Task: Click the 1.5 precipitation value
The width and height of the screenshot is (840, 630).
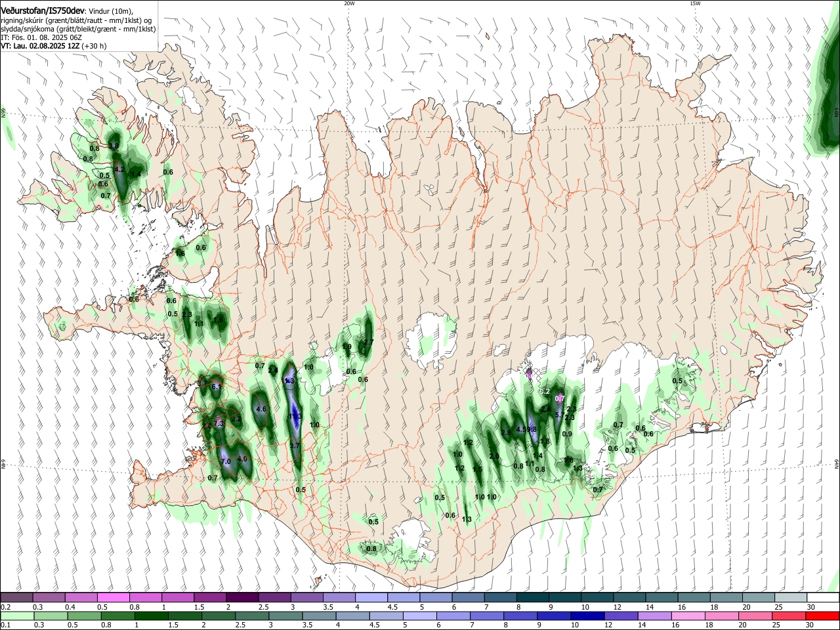Action: click(478, 470)
